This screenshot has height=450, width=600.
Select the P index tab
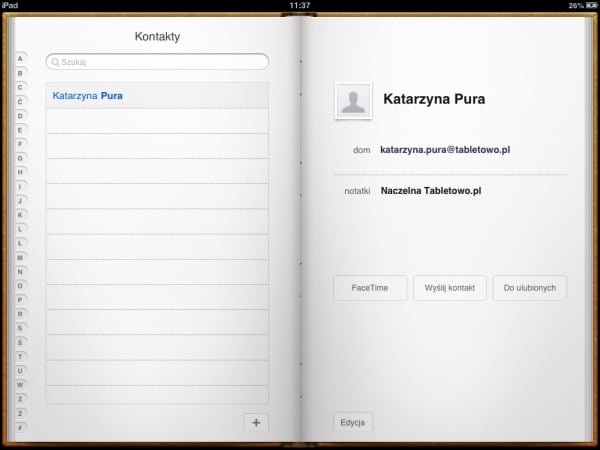click(20, 300)
